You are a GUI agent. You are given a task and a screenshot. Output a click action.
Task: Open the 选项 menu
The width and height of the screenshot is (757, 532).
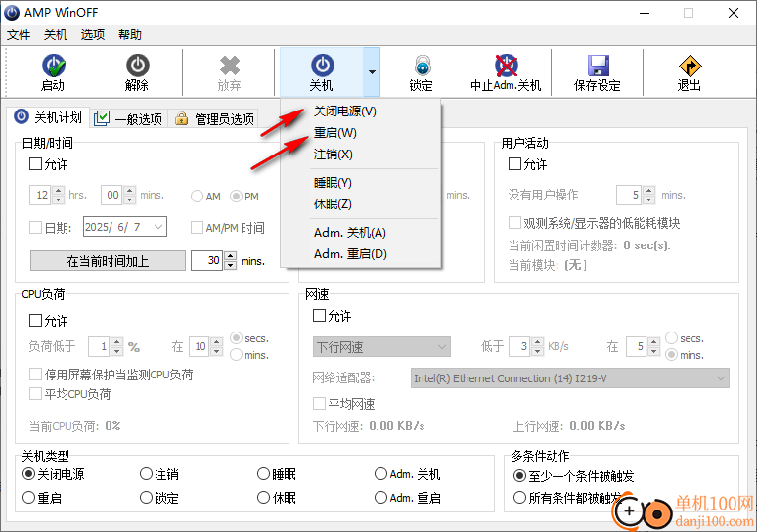pos(93,35)
